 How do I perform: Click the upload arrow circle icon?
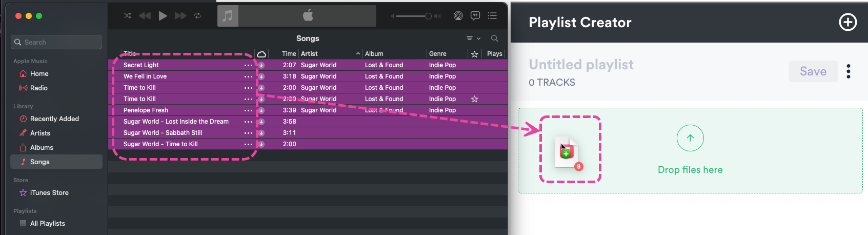[690, 138]
